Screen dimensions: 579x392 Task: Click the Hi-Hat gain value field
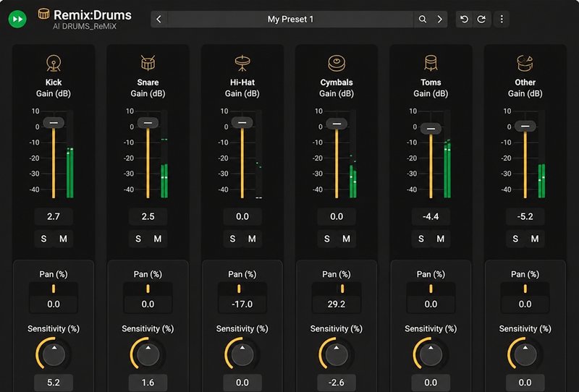click(242, 216)
